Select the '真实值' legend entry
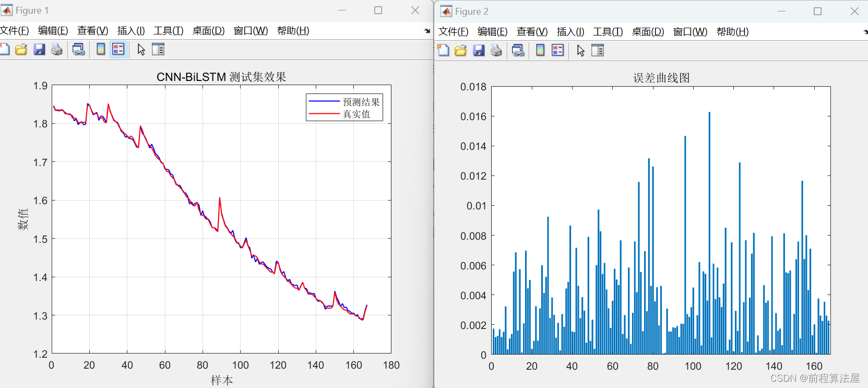Screen dimensions: 868x388 pyautogui.click(x=356, y=114)
